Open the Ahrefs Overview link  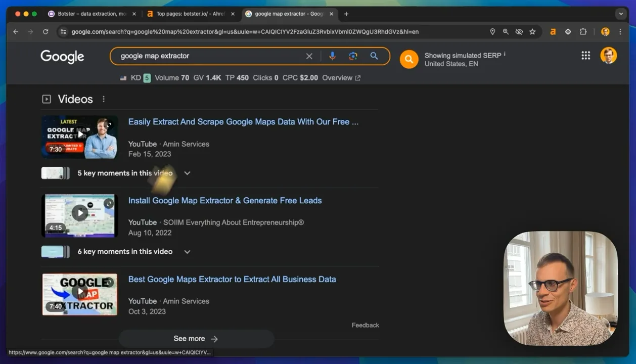tap(341, 78)
